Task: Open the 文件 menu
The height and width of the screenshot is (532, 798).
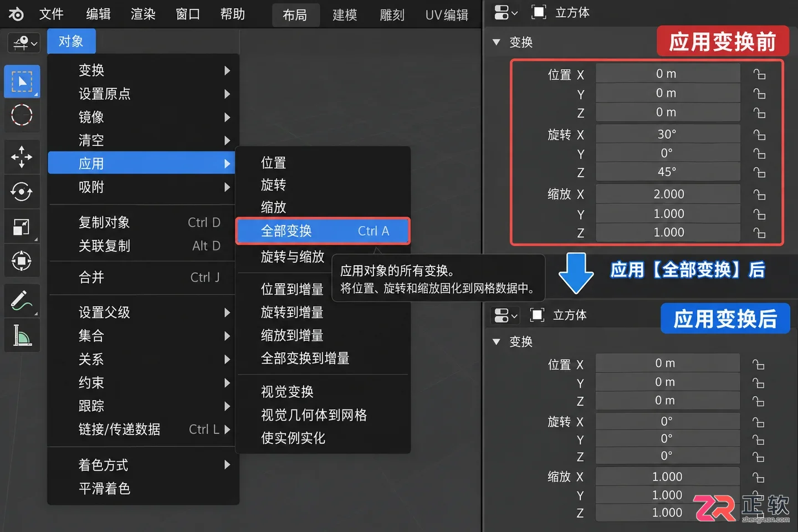Action: click(52, 14)
